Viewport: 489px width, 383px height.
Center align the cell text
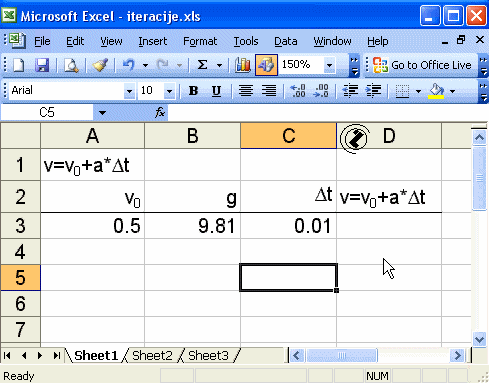click(246, 91)
